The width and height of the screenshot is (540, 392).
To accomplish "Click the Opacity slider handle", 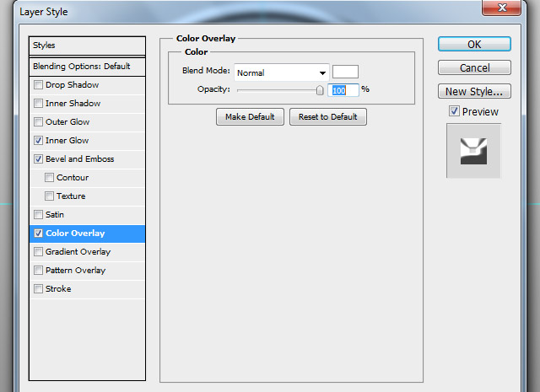I will pos(320,90).
